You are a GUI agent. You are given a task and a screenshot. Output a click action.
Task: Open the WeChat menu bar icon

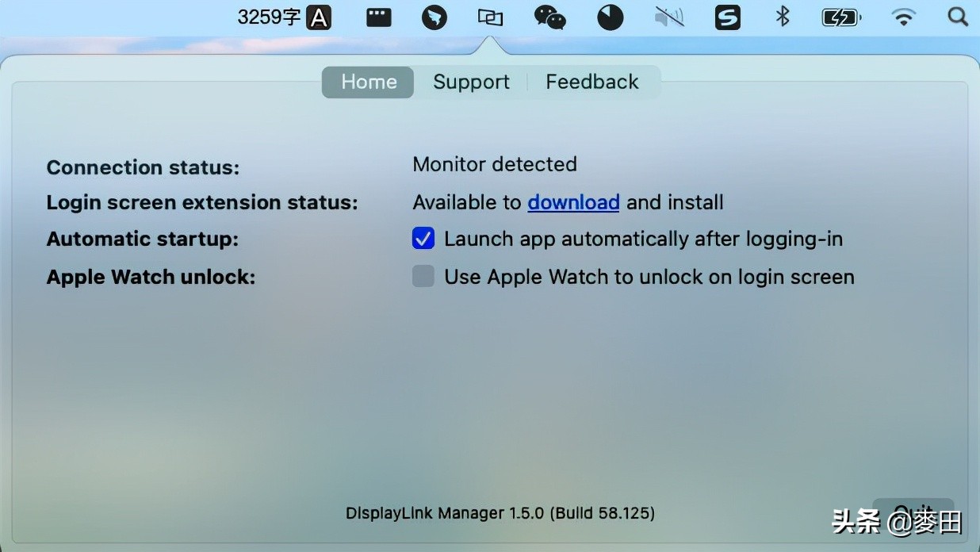tap(549, 17)
